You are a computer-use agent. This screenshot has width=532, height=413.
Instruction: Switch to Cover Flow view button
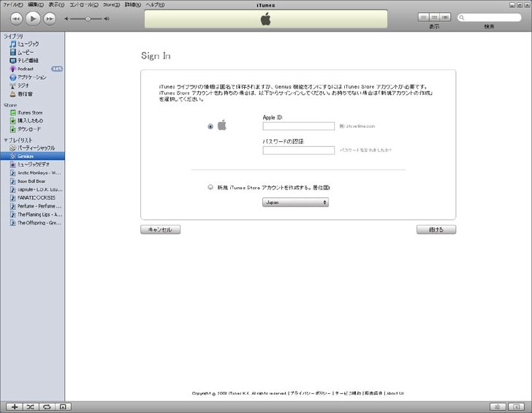445,18
